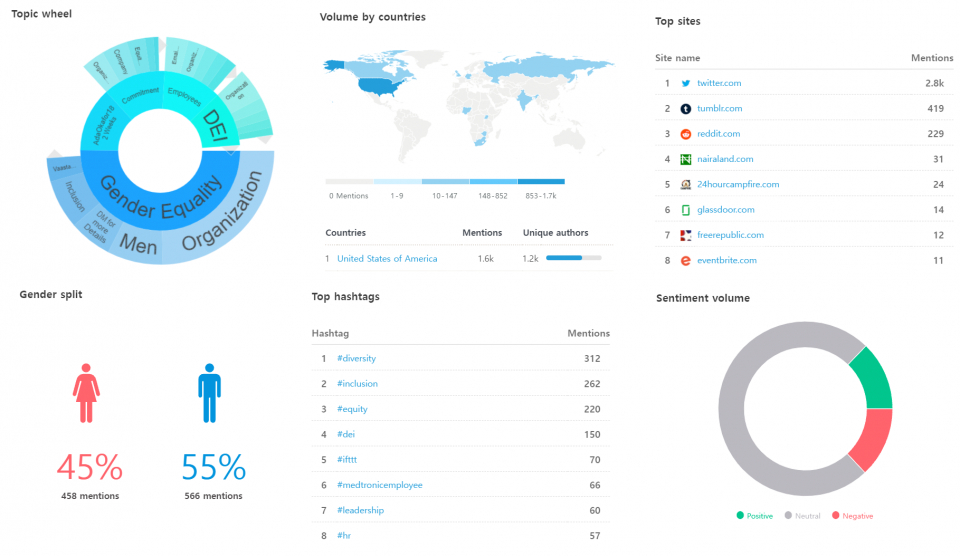The width and height of the screenshot is (960, 556).
Task: Sort by Mentions in Top sites
Action: pos(932,58)
